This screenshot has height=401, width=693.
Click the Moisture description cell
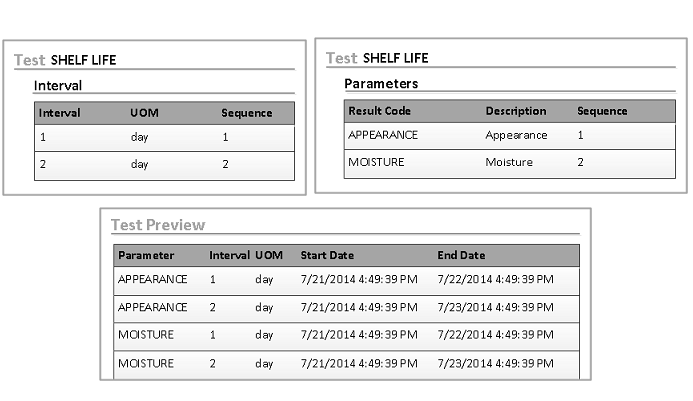[509, 162]
